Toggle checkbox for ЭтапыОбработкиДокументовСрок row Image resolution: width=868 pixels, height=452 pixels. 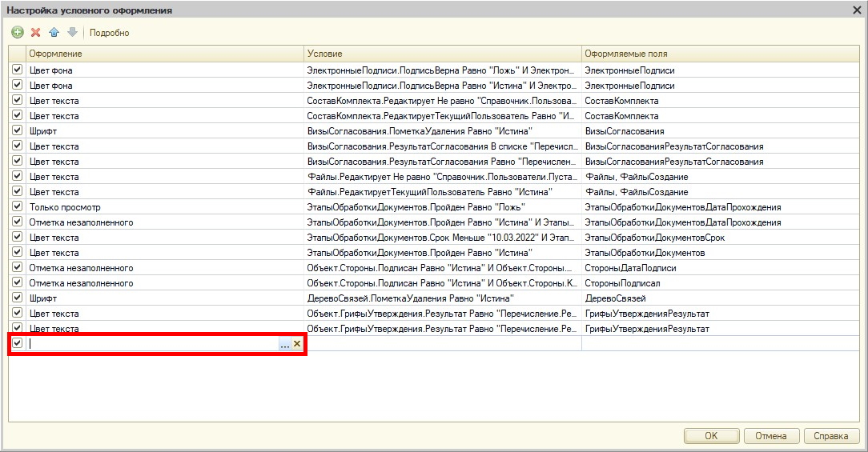point(17,237)
